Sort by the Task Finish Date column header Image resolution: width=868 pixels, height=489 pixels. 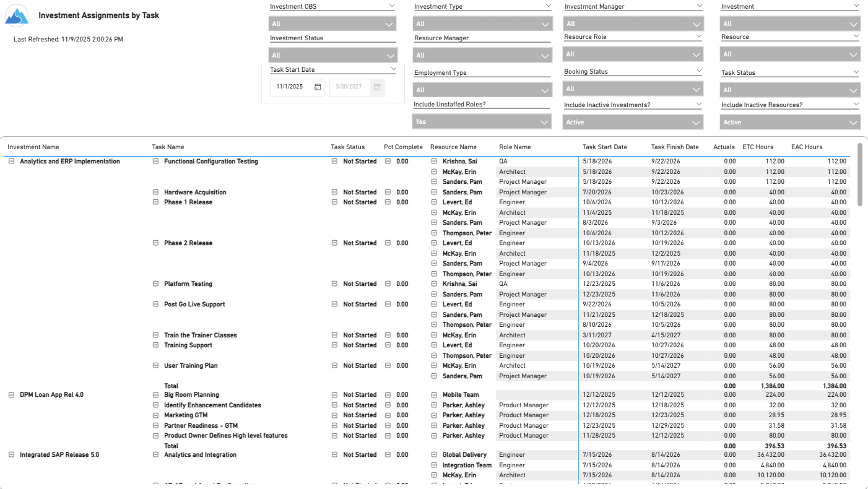(x=674, y=147)
